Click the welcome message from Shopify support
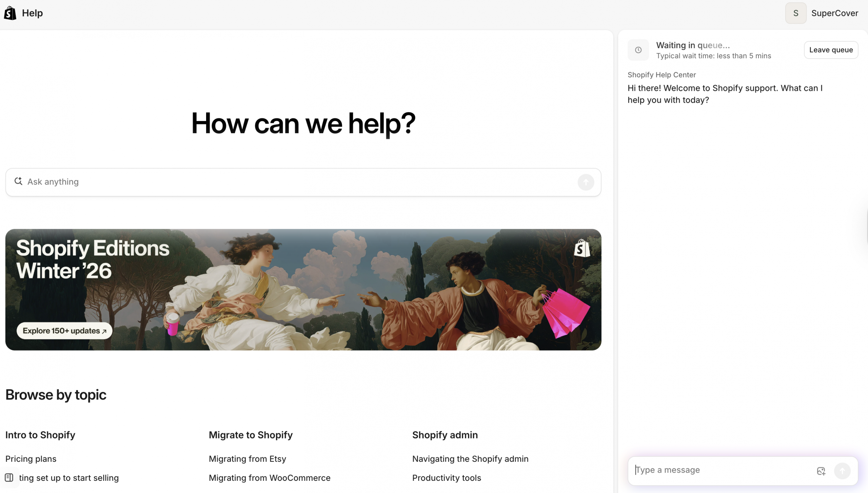Image resolution: width=868 pixels, height=493 pixels. coord(725,94)
